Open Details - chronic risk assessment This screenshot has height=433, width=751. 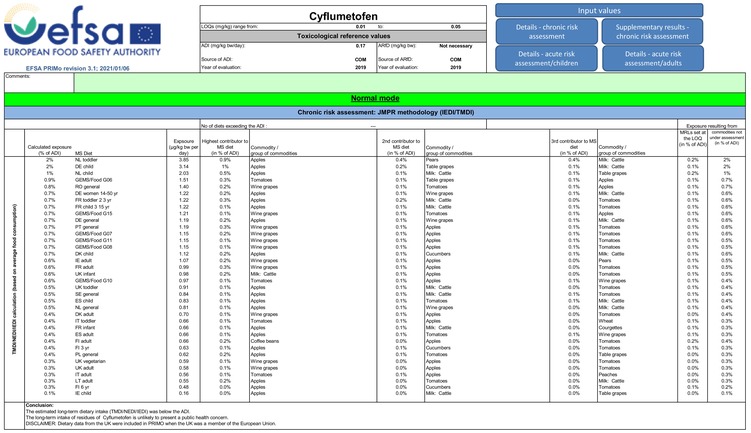click(546, 32)
